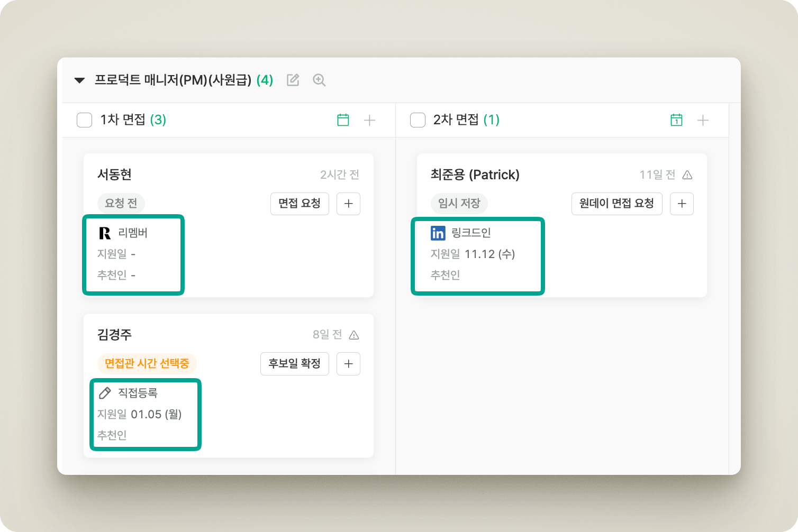The height and width of the screenshot is (532, 798).
Task: Open candidate 서동현 by name
Action: (x=114, y=175)
